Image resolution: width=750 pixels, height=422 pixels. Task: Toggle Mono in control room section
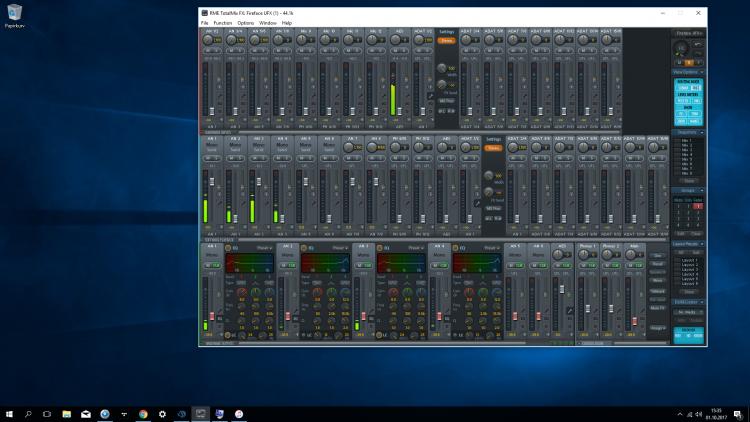658,280
